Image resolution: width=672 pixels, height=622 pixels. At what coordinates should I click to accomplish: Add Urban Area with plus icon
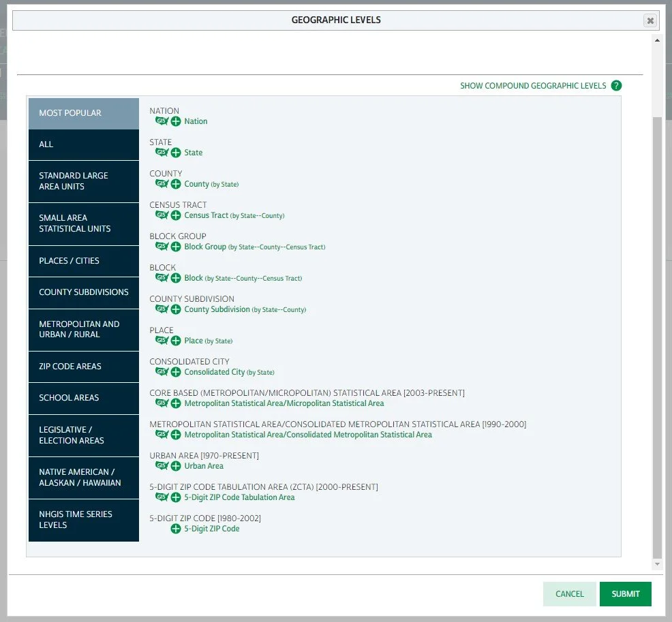click(176, 465)
